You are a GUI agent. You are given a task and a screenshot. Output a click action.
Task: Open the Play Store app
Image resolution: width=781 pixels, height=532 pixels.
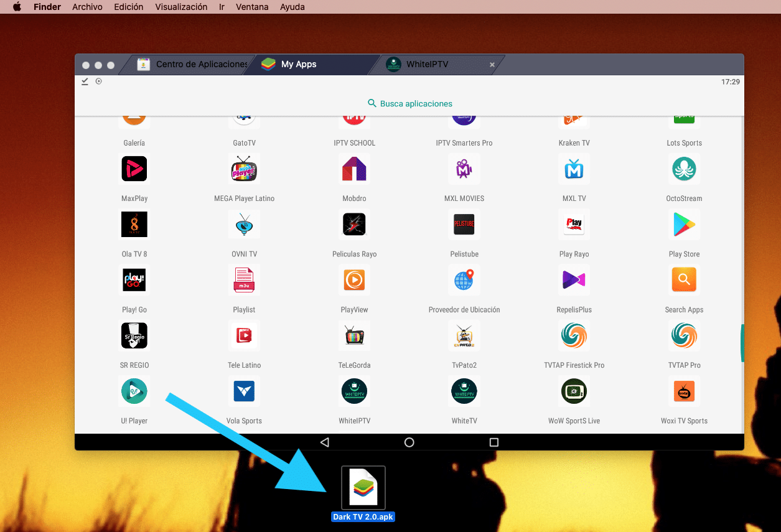click(684, 225)
